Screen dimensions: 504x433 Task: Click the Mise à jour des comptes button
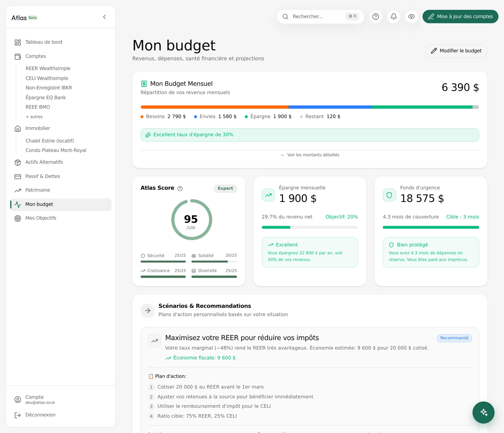click(460, 17)
